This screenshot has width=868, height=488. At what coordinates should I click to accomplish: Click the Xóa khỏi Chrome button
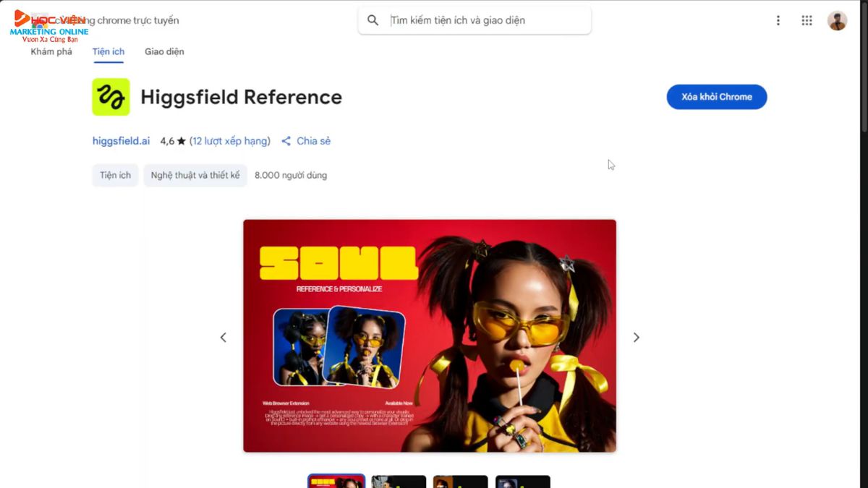(x=717, y=97)
